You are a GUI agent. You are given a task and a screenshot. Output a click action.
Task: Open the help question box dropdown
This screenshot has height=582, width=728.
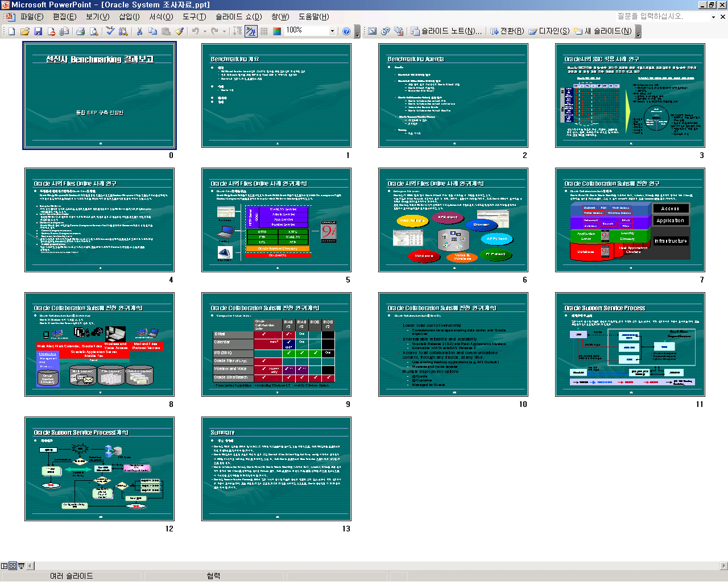(x=713, y=17)
